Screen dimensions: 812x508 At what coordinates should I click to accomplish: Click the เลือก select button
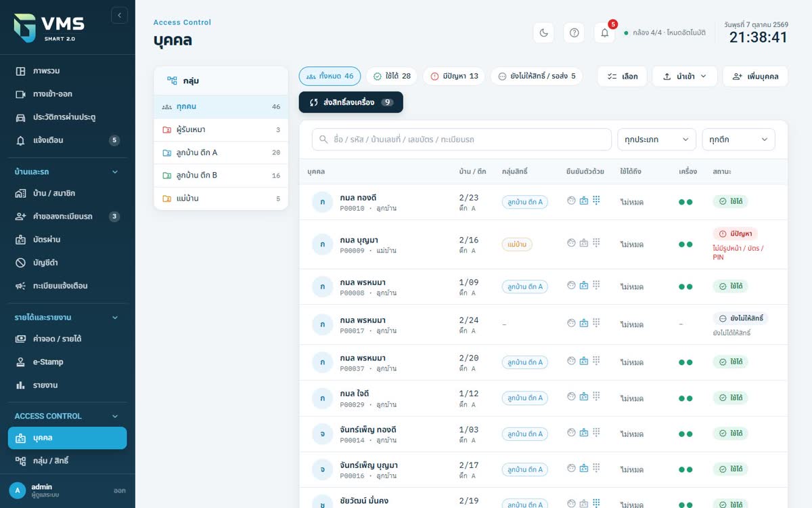(x=623, y=77)
